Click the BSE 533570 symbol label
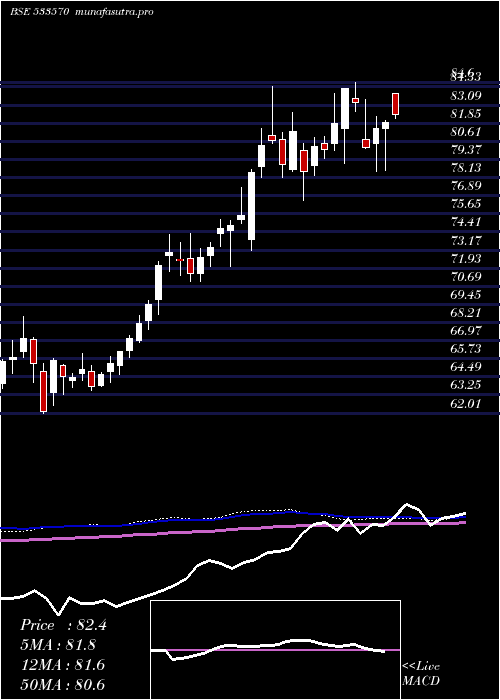Viewport: 500px width, 700px height. [x=39, y=12]
